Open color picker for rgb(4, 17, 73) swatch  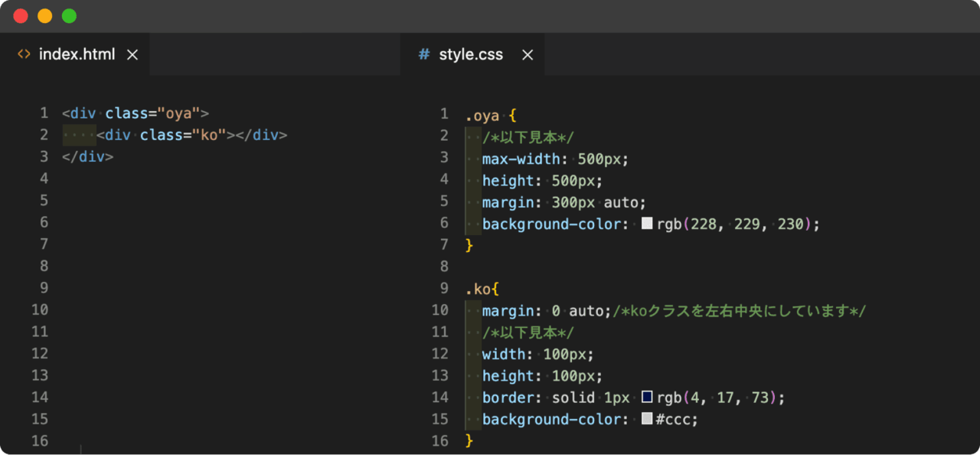pyautogui.click(x=647, y=398)
